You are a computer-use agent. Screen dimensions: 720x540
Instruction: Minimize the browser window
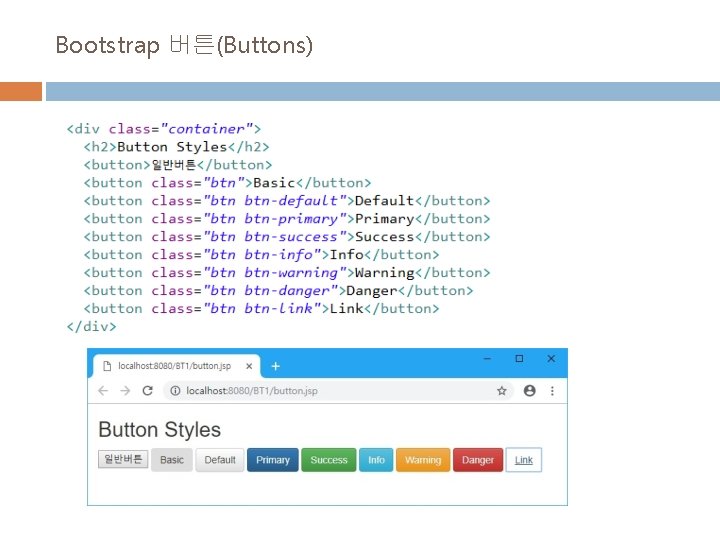[488, 359]
